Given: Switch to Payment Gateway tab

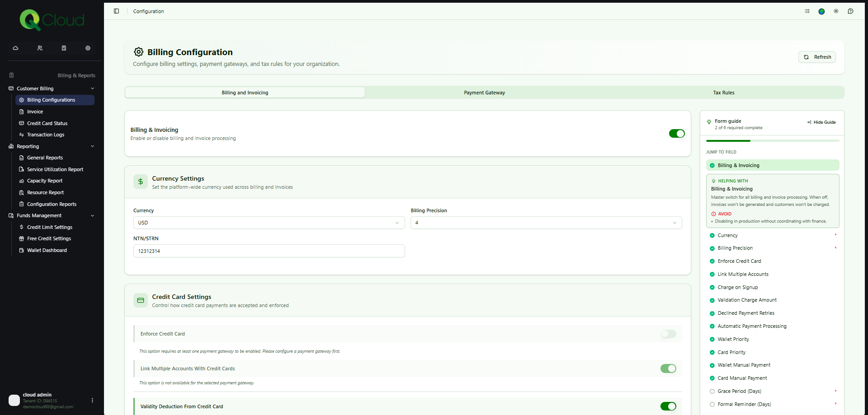Looking at the screenshot, I should point(484,93).
